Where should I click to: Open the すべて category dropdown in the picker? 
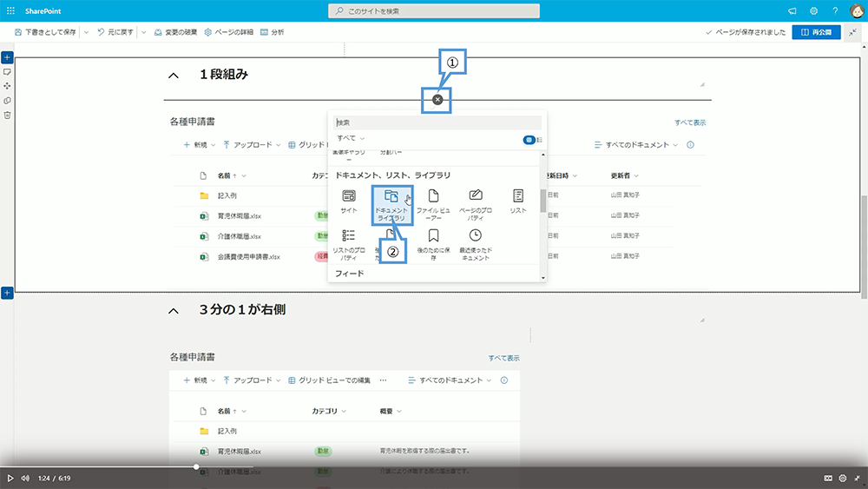coord(351,138)
